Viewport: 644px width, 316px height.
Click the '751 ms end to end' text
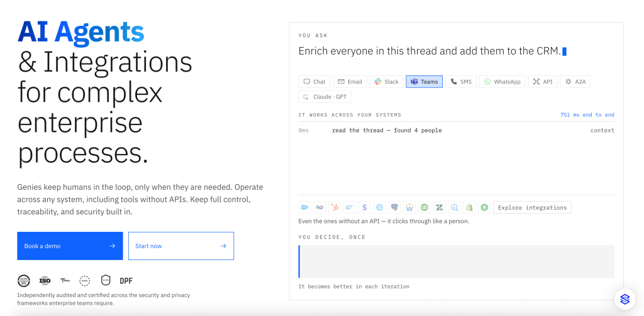(x=587, y=115)
